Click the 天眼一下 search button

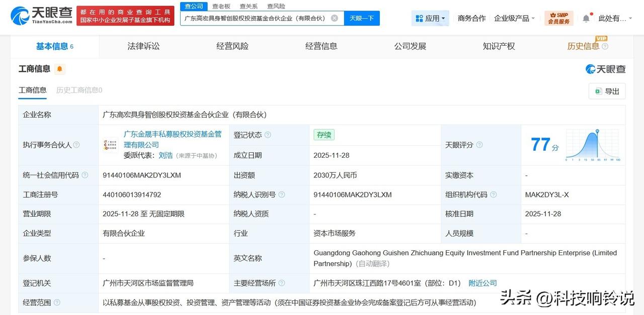click(x=361, y=18)
